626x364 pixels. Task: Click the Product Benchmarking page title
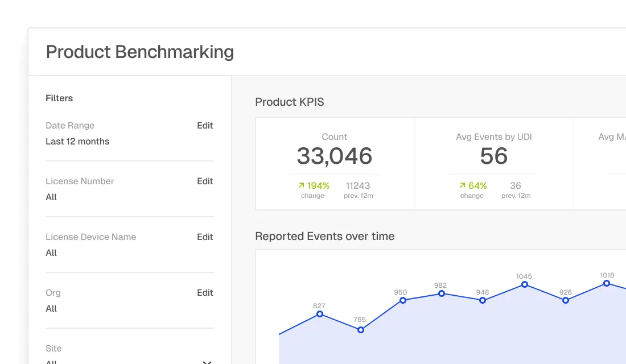coord(139,52)
